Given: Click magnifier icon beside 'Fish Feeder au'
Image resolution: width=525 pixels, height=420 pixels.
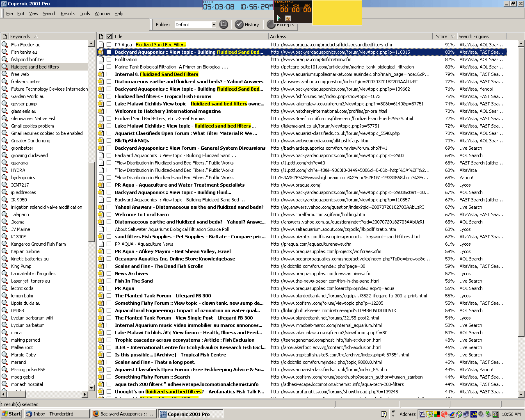Looking at the screenshot, I should click(x=5, y=45).
